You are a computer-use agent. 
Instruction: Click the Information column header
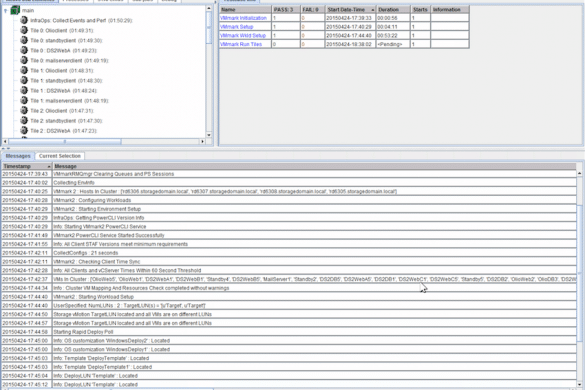[x=450, y=10]
